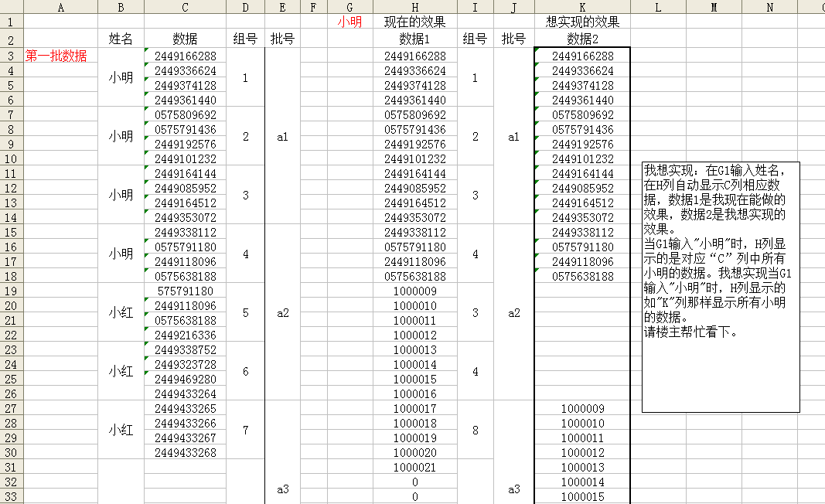The image size is (825, 504).
Task: Click cell H19 showing 1000009
Action: [x=415, y=291]
